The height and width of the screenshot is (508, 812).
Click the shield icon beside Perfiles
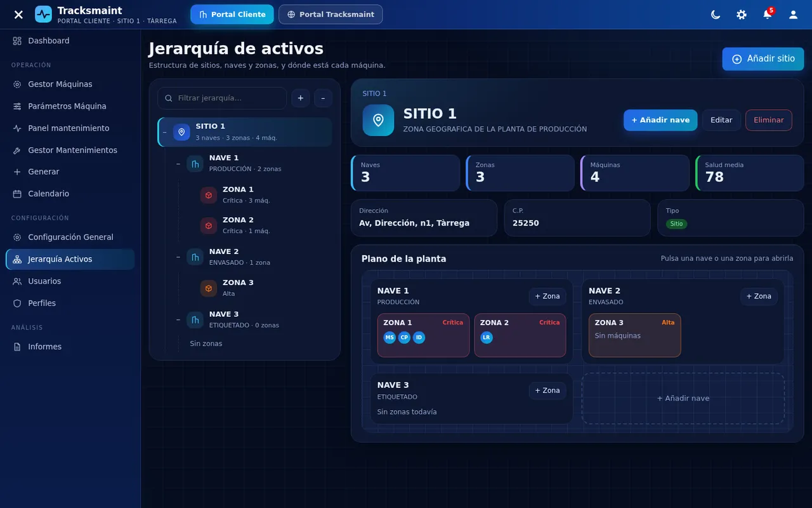click(x=17, y=304)
